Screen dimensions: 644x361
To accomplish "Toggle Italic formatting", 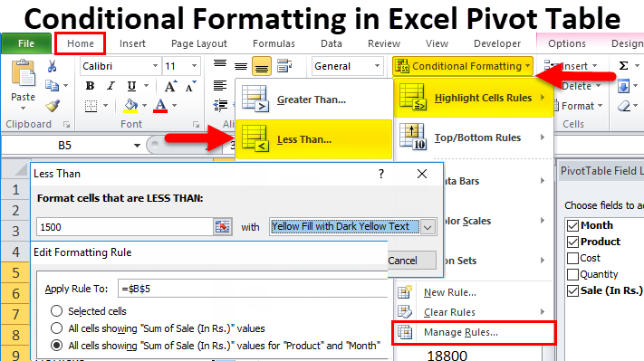I will click(111, 86).
